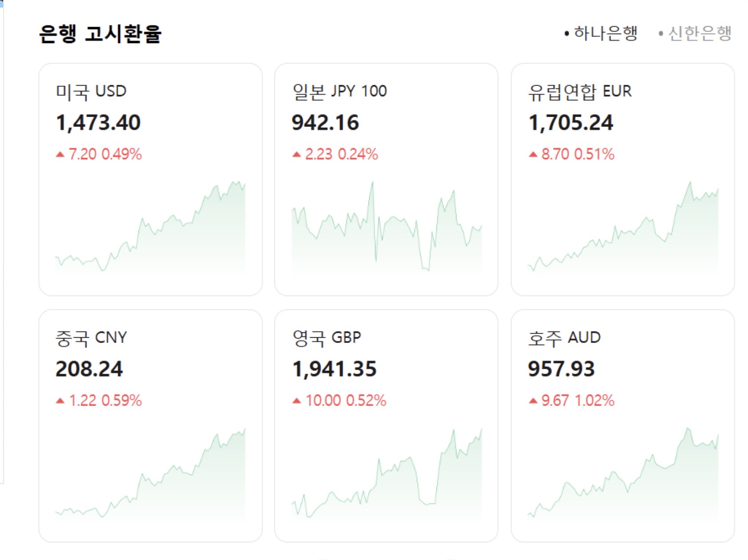Image resolution: width=748 pixels, height=560 pixels.
Task: Click the red up-arrow icon for AUD
Action: (533, 401)
